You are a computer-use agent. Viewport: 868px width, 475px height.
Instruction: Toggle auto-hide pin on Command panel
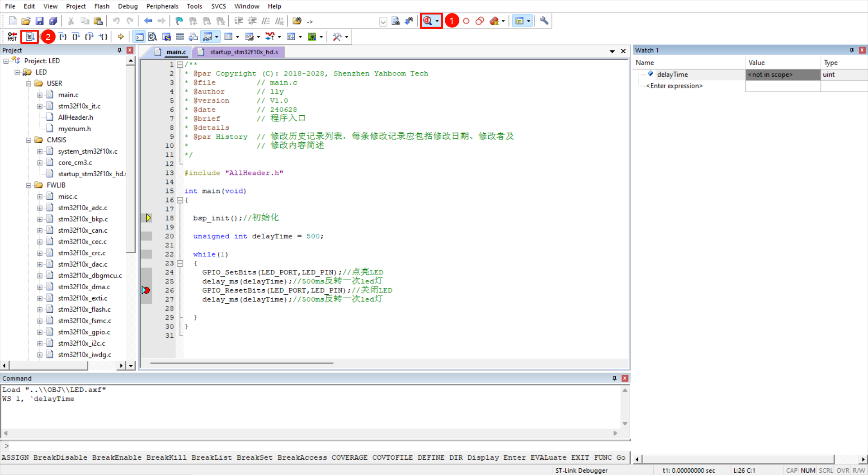pos(614,378)
